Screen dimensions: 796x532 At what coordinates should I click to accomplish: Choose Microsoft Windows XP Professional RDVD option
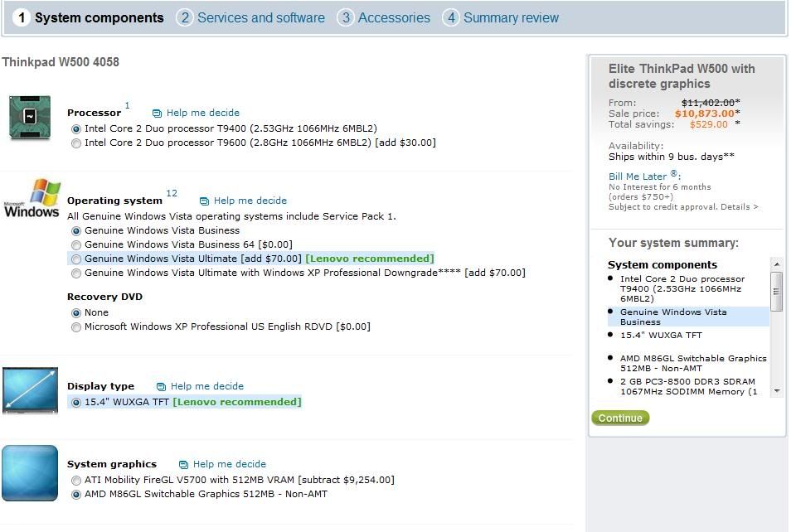tap(76, 327)
